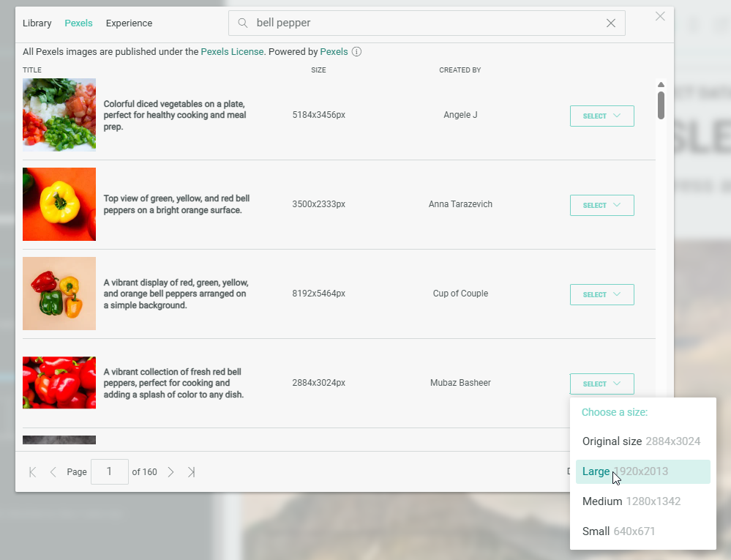Close the image picker dialog
The height and width of the screenshot is (560, 731).
tap(660, 16)
